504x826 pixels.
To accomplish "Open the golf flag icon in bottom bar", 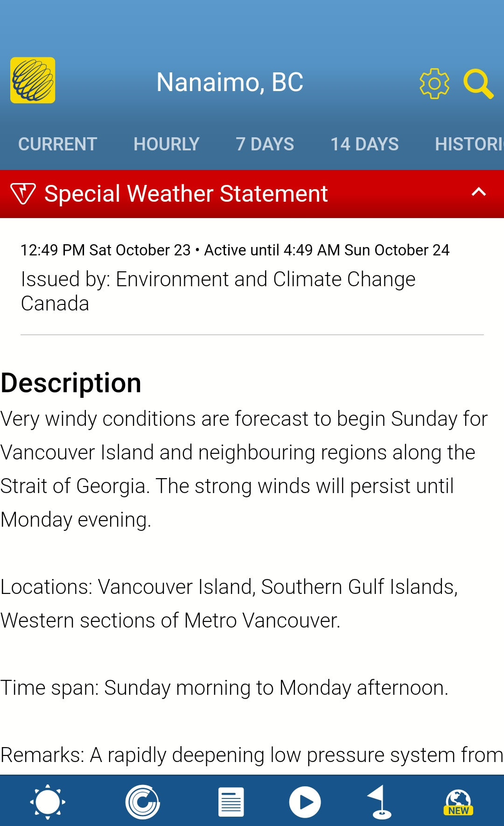I will coord(379,802).
